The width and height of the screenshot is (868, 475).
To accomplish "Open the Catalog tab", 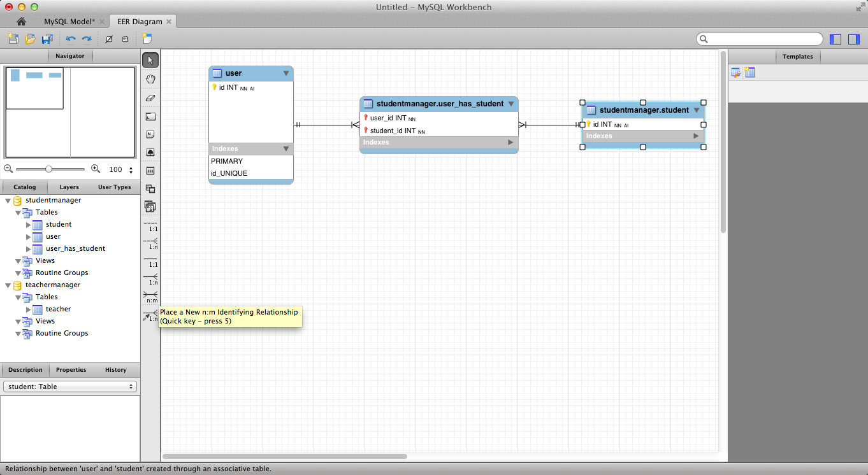I will tap(24, 187).
